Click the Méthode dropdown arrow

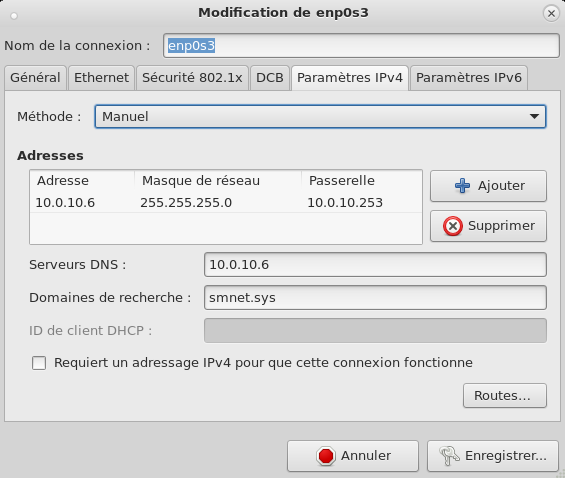pyautogui.click(x=534, y=117)
